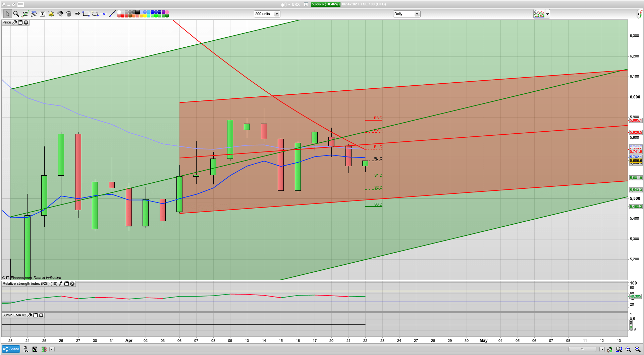Open the 200 units dropdown
The height and width of the screenshot is (355, 644).
click(277, 14)
